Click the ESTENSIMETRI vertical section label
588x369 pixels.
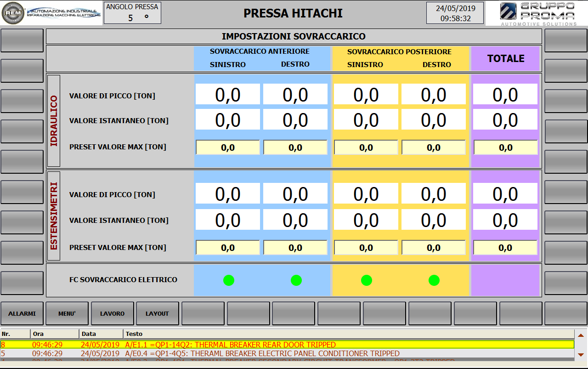pos(54,216)
